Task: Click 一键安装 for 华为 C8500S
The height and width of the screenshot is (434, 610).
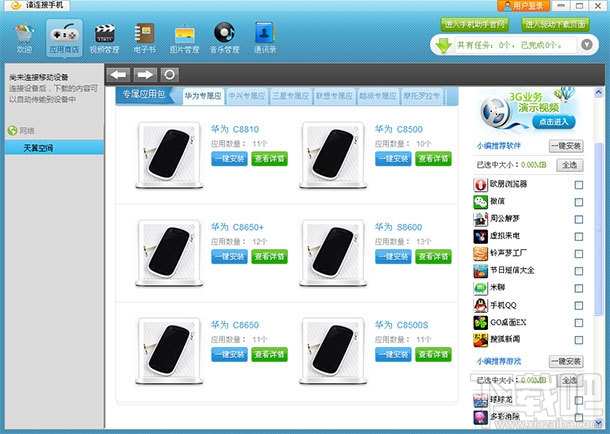Action: (393, 355)
